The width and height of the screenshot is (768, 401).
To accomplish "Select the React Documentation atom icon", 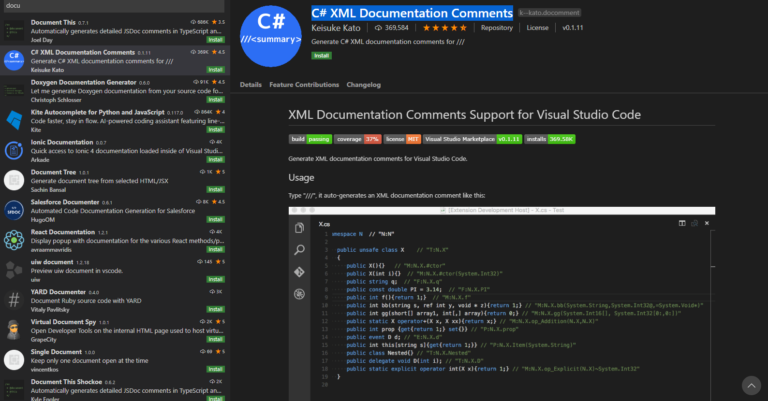I will (x=14, y=240).
